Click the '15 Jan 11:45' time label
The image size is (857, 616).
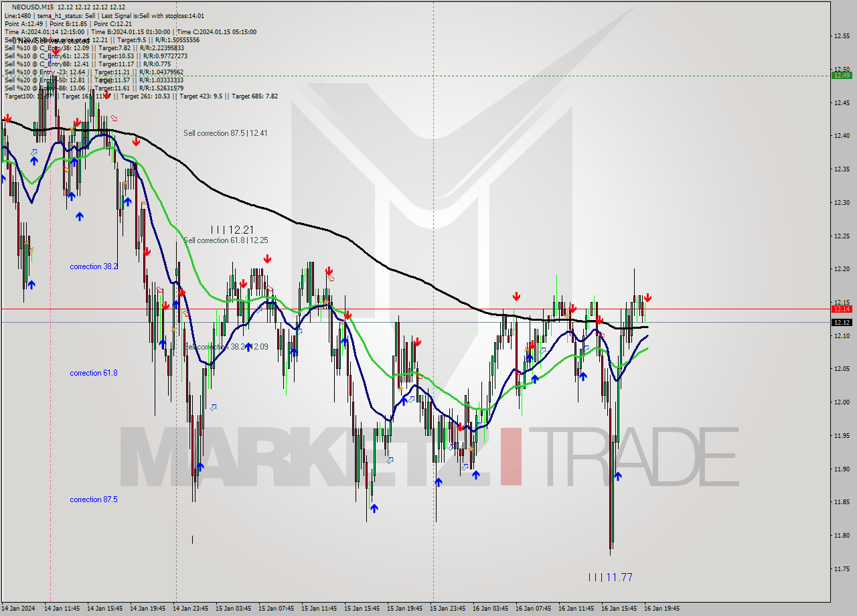[x=319, y=609]
